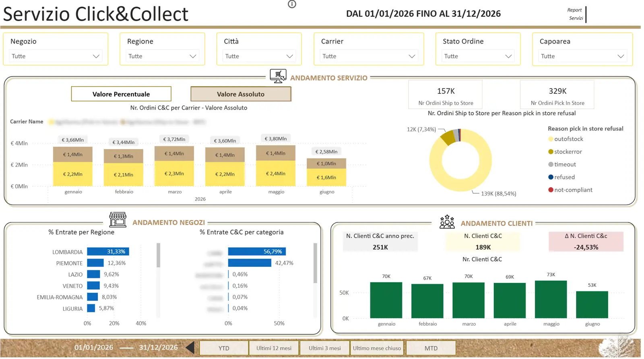Click the aprile 69K clienti bar
The image size is (644, 359).
coord(510,301)
